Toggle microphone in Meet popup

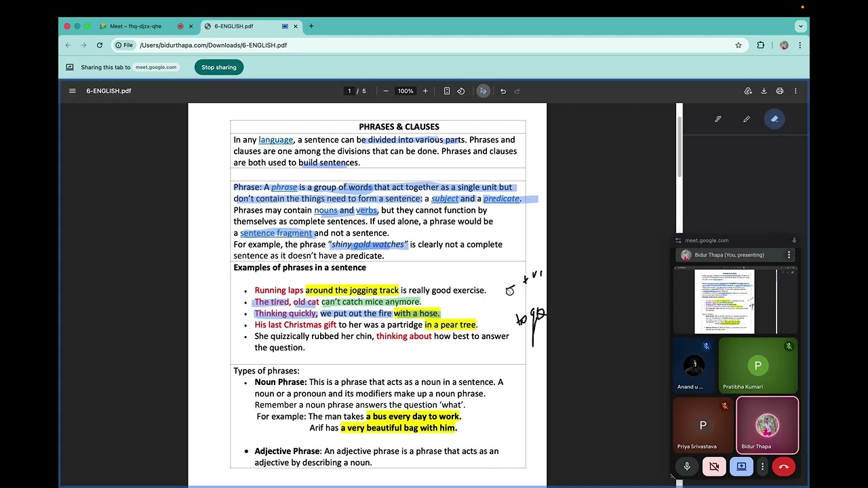pyautogui.click(x=687, y=466)
